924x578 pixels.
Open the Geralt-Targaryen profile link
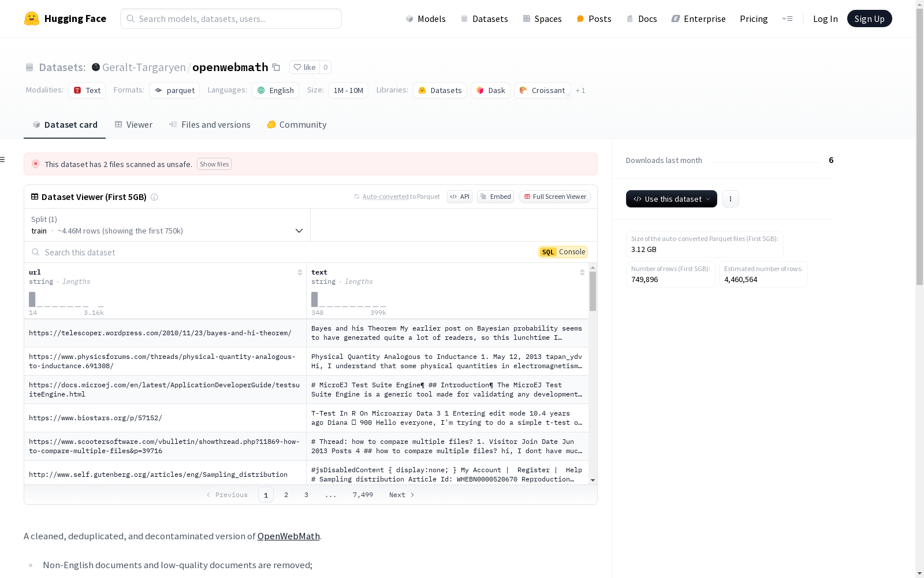pos(144,68)
